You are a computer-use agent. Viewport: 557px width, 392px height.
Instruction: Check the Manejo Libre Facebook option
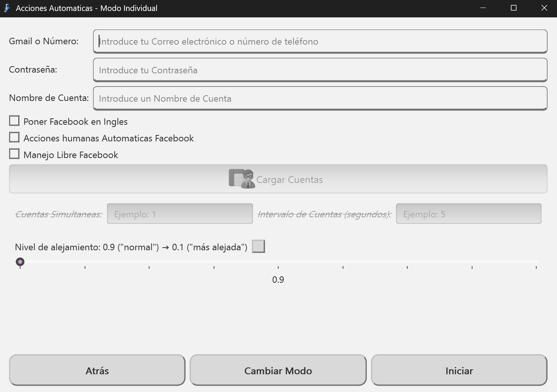coord(14,154)
